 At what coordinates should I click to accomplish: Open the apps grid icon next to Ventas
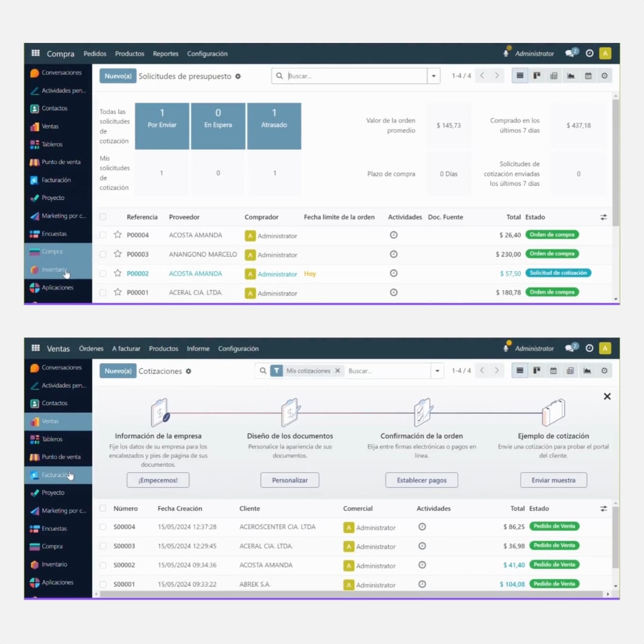pos(36,349)
